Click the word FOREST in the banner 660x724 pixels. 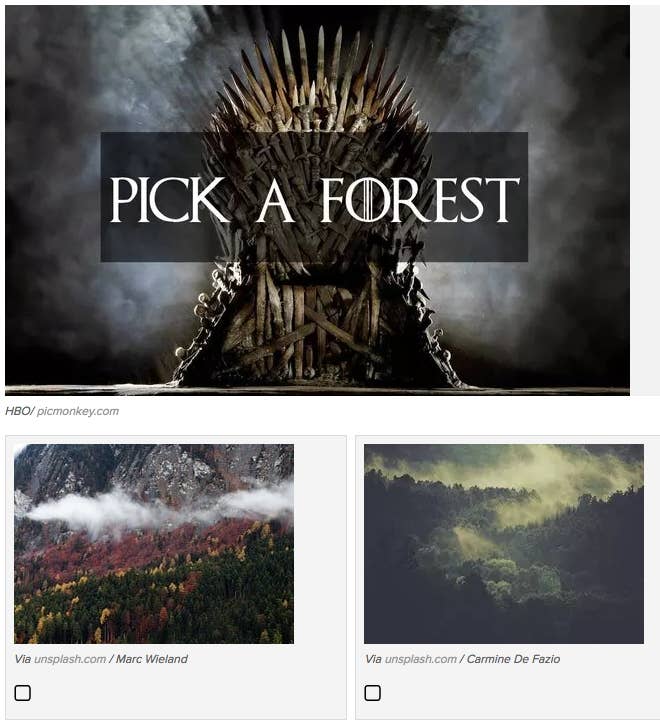coord(419,199)
